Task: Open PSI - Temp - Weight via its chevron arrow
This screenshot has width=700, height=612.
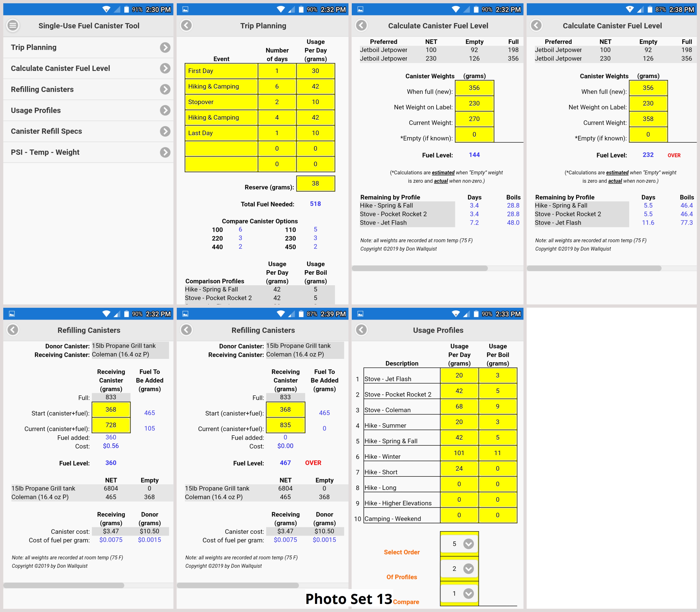Action: pos(165,152)
